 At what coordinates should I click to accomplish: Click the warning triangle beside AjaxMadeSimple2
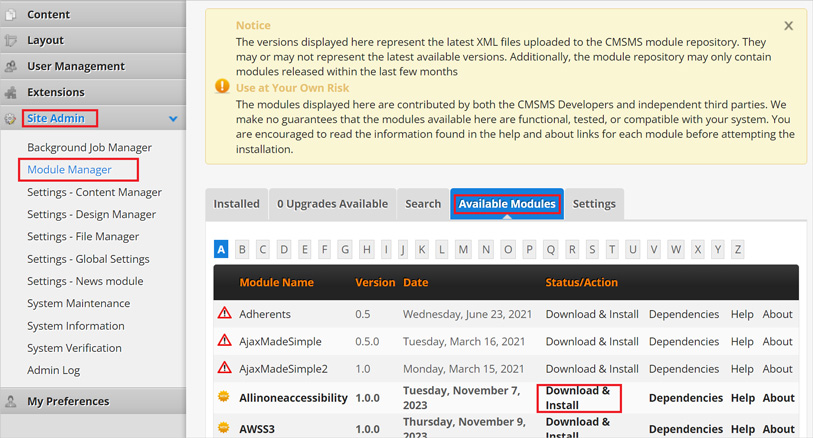225,368
